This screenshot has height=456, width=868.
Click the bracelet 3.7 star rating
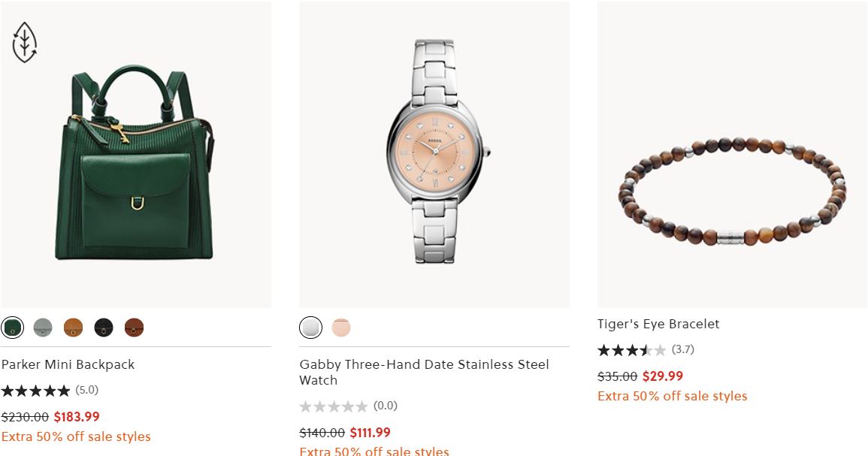[x=632, y=350]
